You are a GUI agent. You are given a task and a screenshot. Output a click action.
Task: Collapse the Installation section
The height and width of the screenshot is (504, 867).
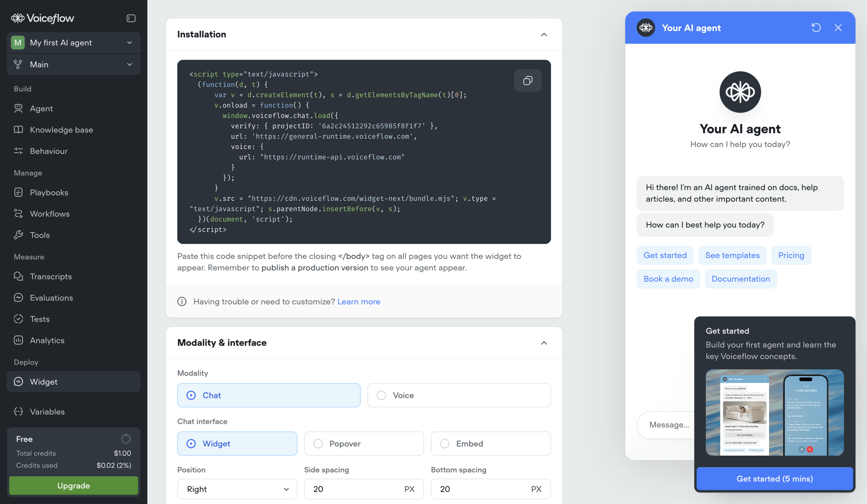[544, 35]
